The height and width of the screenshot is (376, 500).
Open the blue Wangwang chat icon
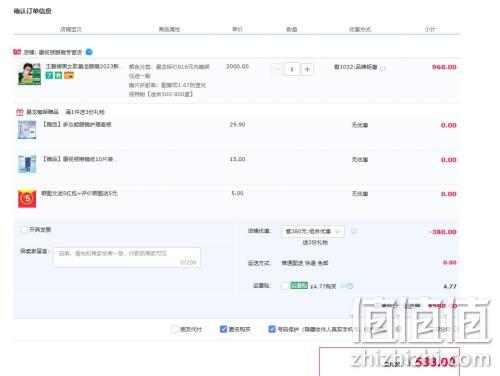click(x=89, y=52)
